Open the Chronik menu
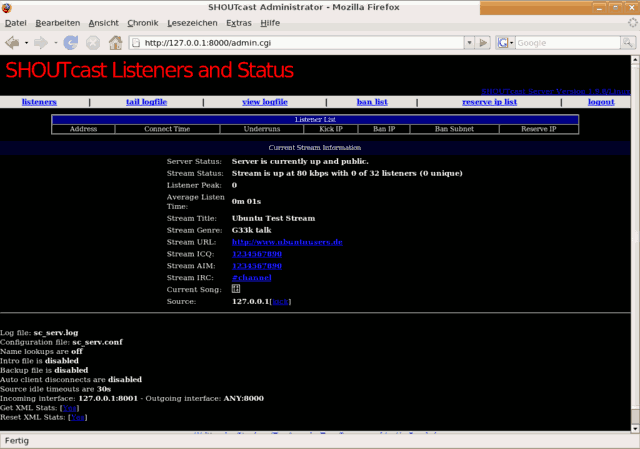640x449 pixels. [x=143, y=23]
